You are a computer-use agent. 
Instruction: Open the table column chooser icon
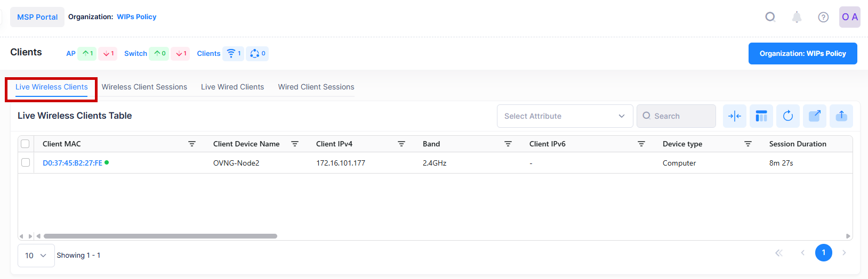click(x=761, y=116)
